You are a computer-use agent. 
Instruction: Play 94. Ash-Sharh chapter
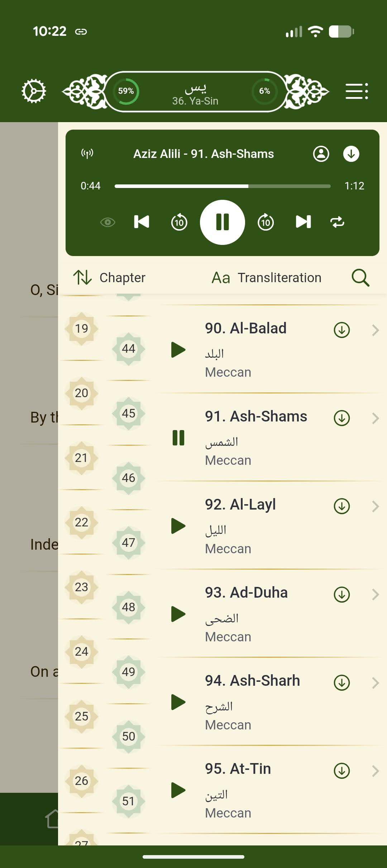tap(178, 702)
